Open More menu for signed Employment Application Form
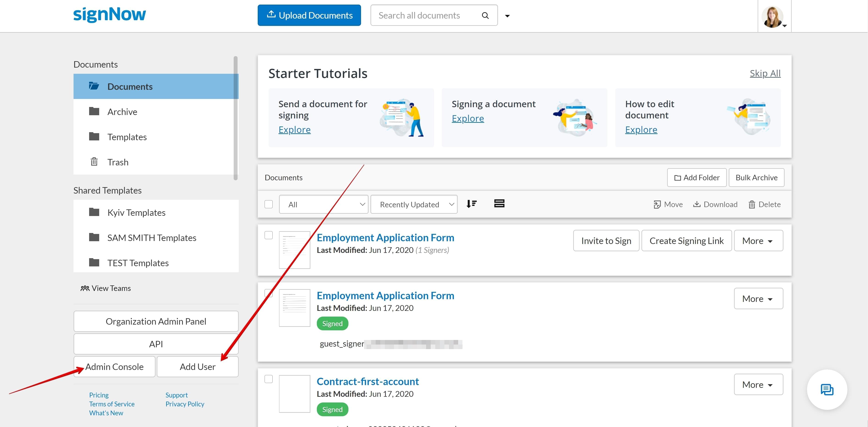The height and width of the screenshot is (427, 868). (x=758, y=298)
